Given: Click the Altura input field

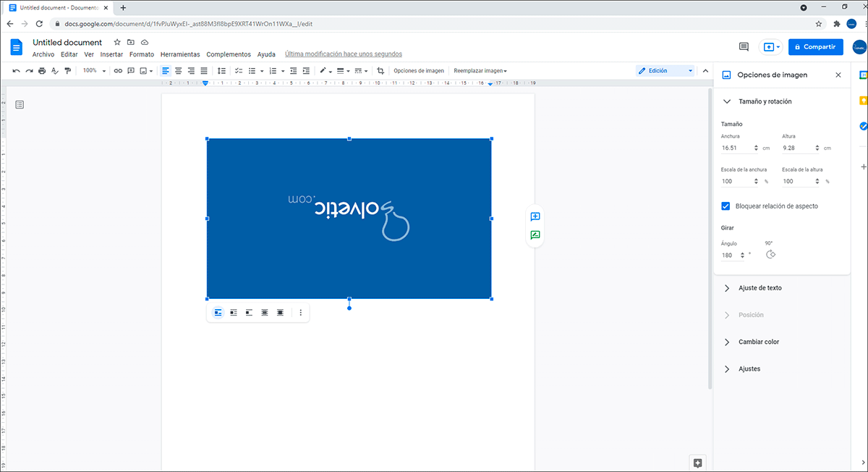Looking at the screenshot, I should coord(801,148).
